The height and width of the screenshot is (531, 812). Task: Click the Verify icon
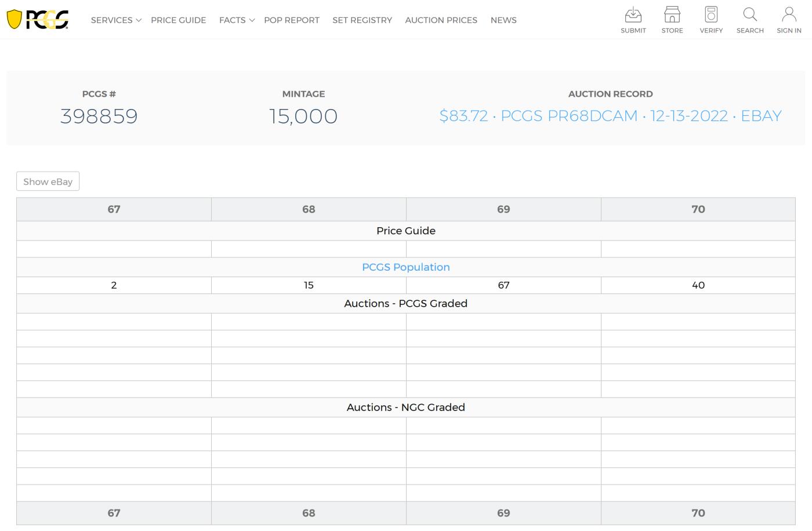710,15
